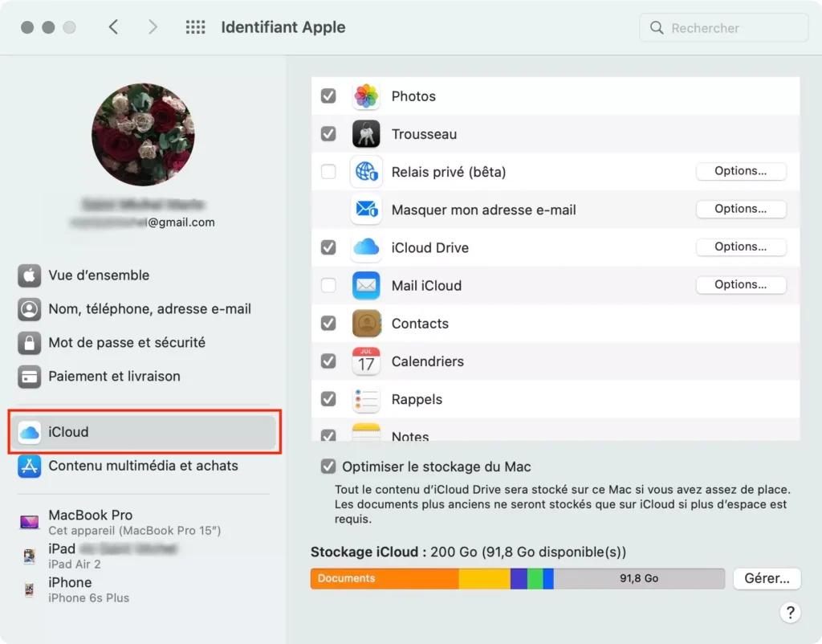The width and height of the screenshot is (822, 644).
Task: Click the Apple logo icon beside Vue d'ensemble
Action: point(30,275)
